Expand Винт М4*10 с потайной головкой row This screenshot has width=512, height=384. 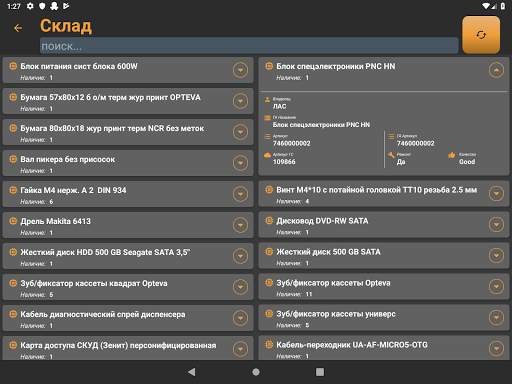[x=496, y=194]
